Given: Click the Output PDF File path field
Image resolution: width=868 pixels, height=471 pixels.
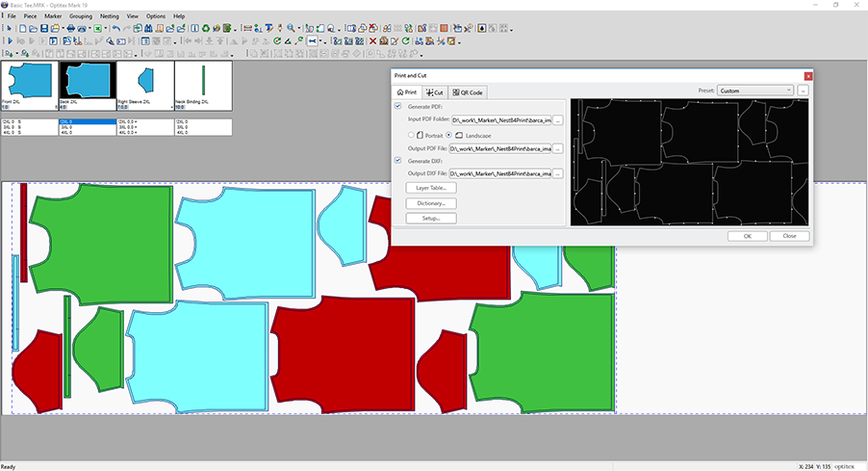Looking at the screenshot, I should coord(499,148).
